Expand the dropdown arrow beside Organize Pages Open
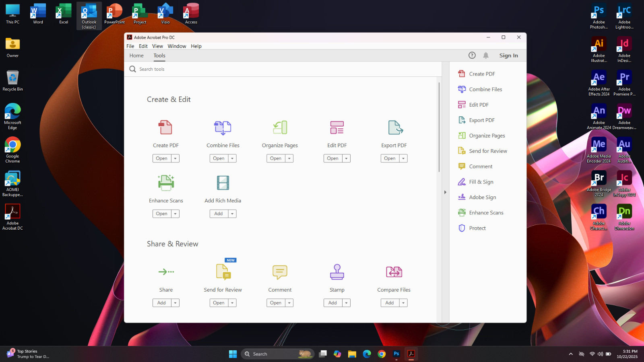This screenshot has width=644, height=362. click(289, 158)
